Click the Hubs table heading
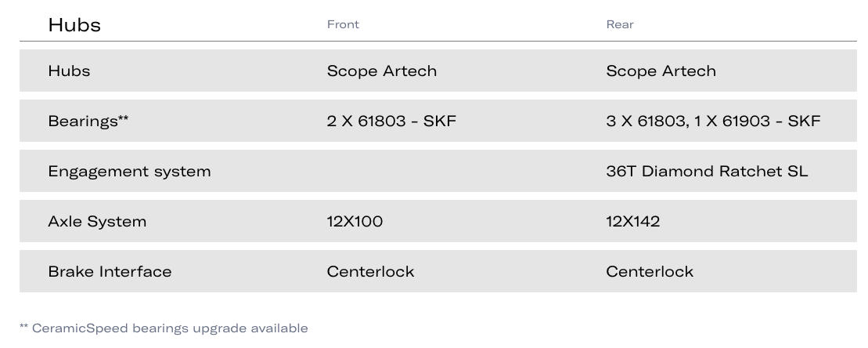Screen dimensions: 868x348 point(74,25)
